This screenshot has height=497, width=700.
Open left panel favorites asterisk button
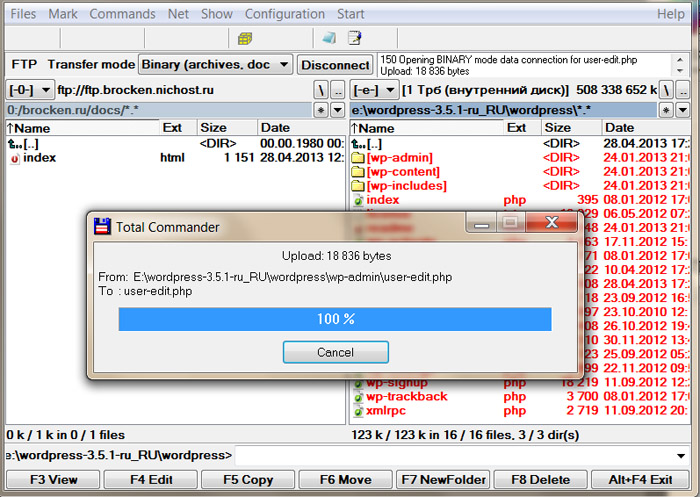321,110
